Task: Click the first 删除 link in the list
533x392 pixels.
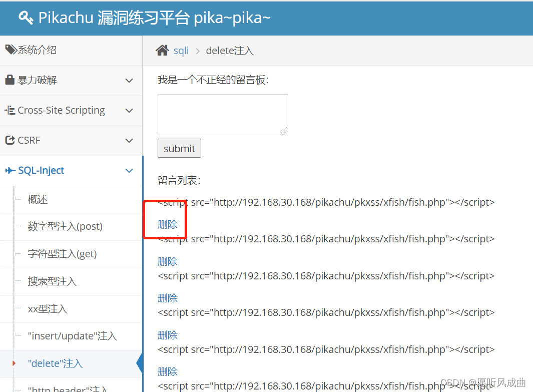Action: [x=168, y=224]
